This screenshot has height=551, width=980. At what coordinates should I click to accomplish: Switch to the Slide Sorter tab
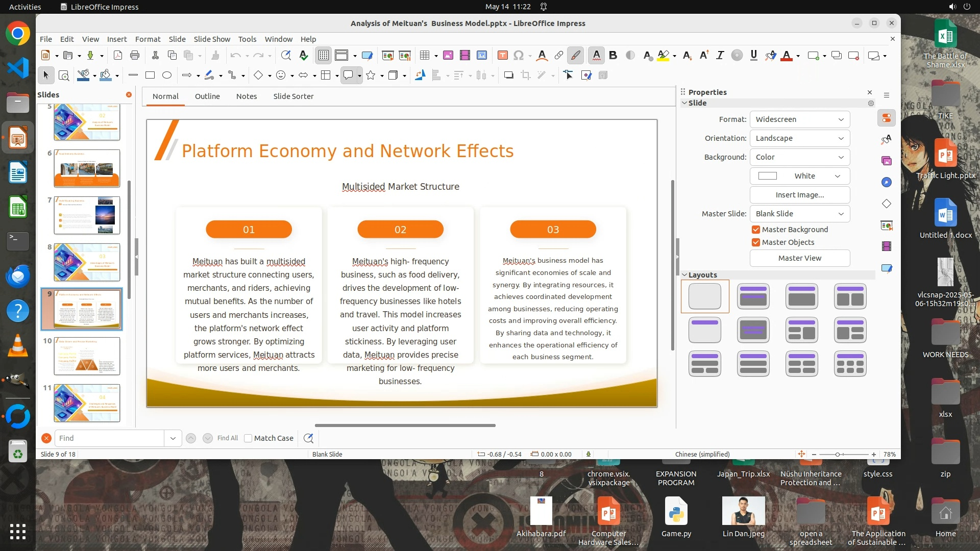(293, 96)
